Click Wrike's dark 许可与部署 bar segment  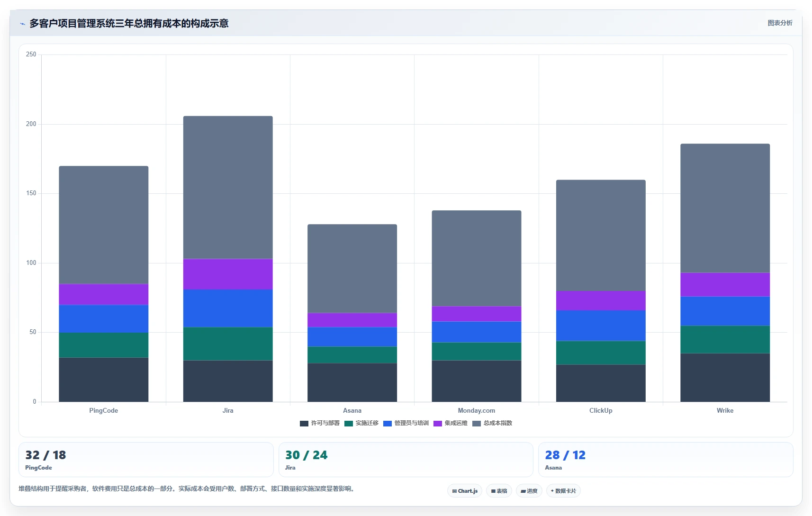click(x=725, y=378)
